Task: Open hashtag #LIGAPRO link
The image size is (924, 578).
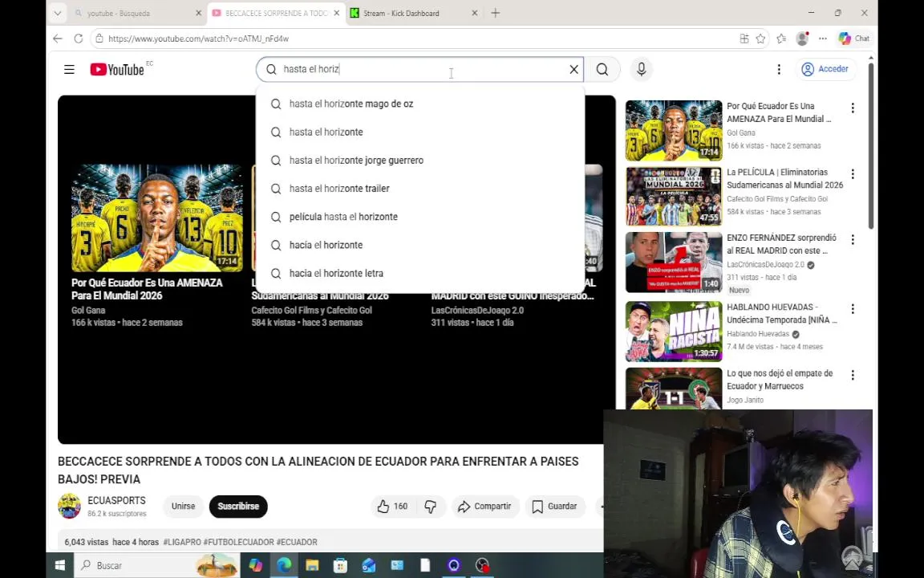Action: click(x=182, y=542)
